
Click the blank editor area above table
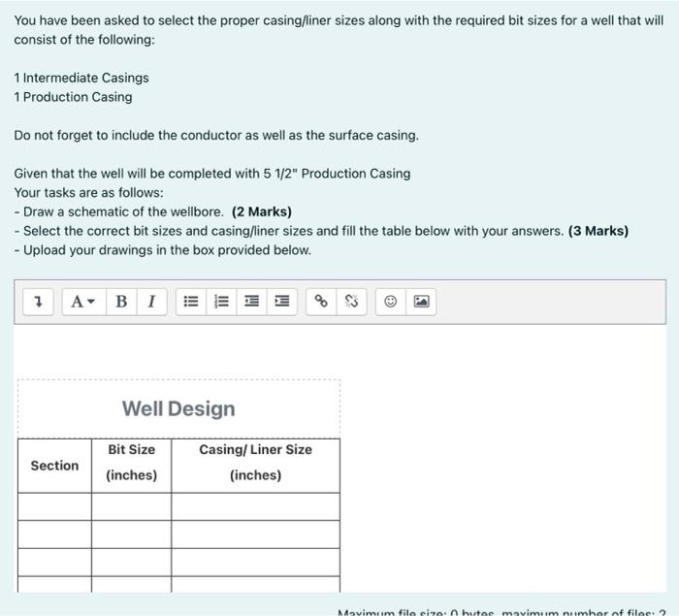tap(339, 351)
